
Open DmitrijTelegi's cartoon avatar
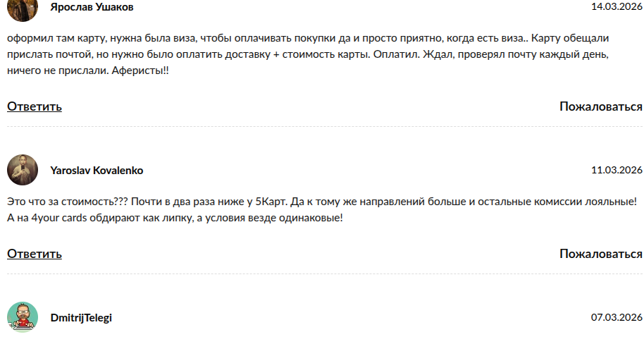(x=23, y=317)
